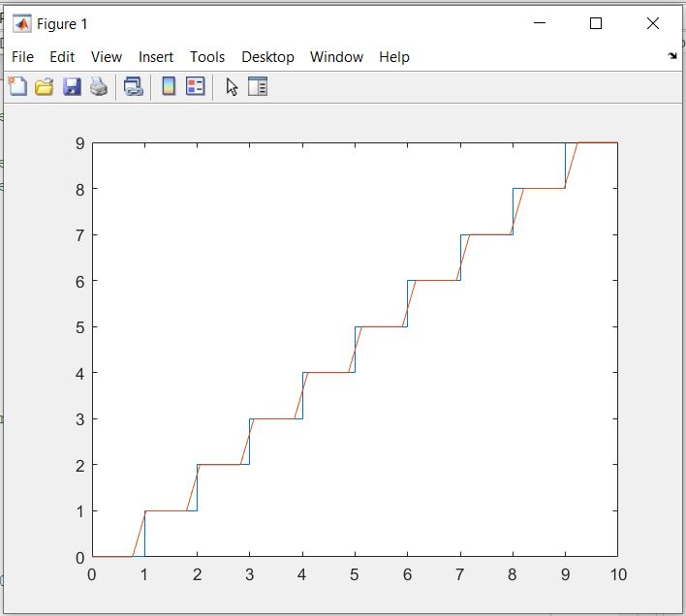Toggle the Insert Legend tool
This screenshot has height=616, width=686.
pyautogui.click(x=195, y=87)
